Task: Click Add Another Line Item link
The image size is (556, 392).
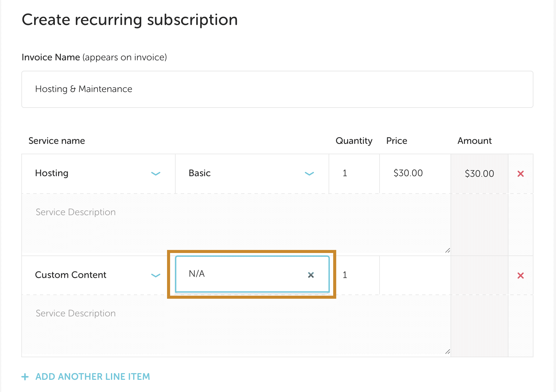Action: pyautogui.click(x=93, y=377)
